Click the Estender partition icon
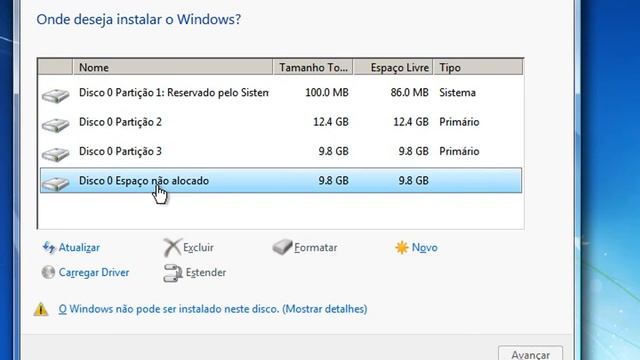 coord(173,273)
